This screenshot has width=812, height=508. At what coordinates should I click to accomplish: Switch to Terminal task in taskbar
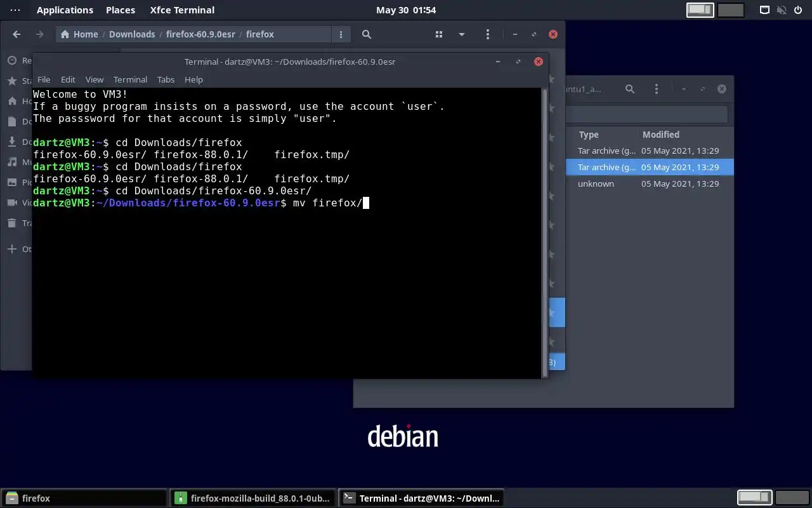pyautogui.click(x=421, y=498)
